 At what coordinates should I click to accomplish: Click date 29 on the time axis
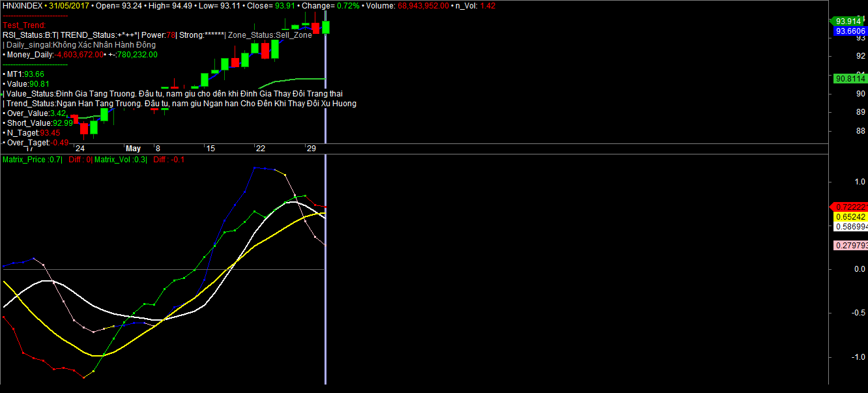click(311, 149)
